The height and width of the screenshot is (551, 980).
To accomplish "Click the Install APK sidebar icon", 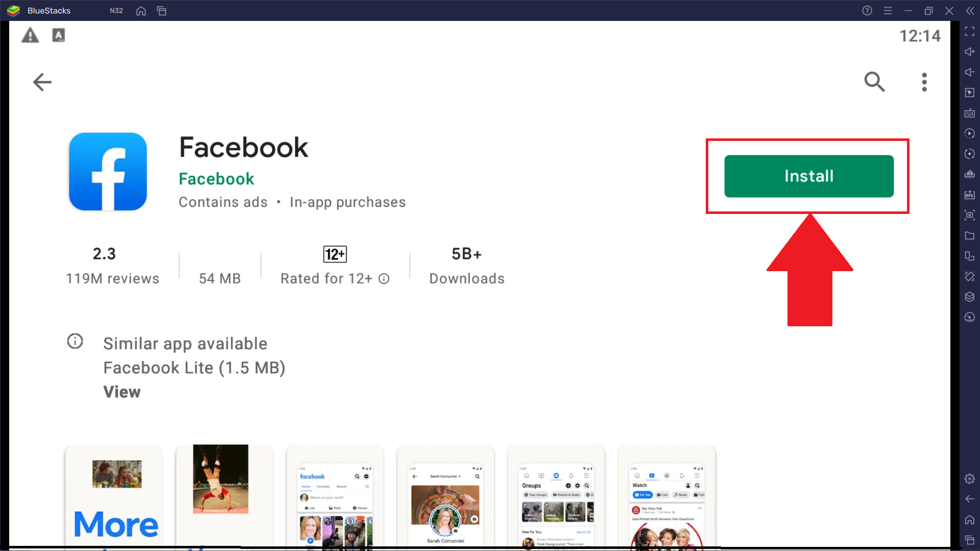I will [970, 195].
